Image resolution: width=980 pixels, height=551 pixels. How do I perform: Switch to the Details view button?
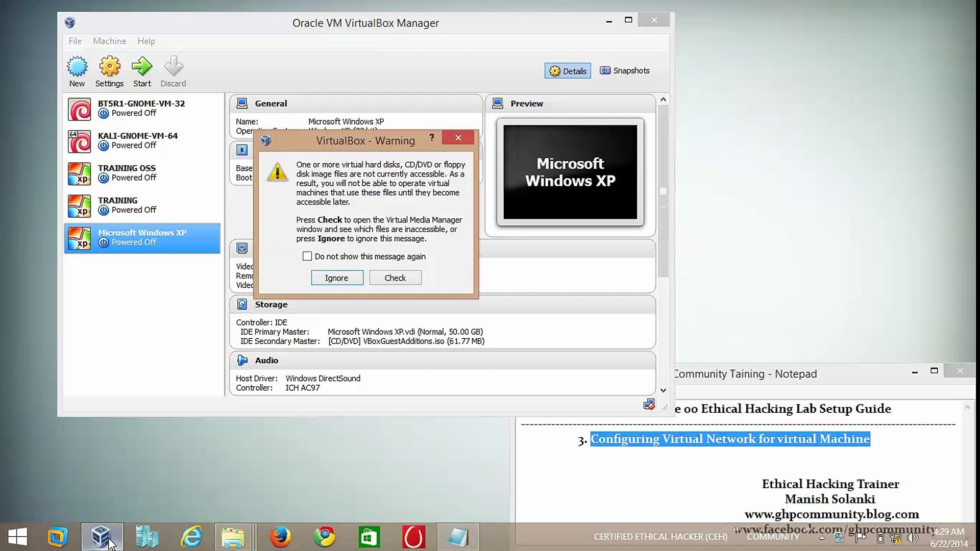tap(568, 71)
